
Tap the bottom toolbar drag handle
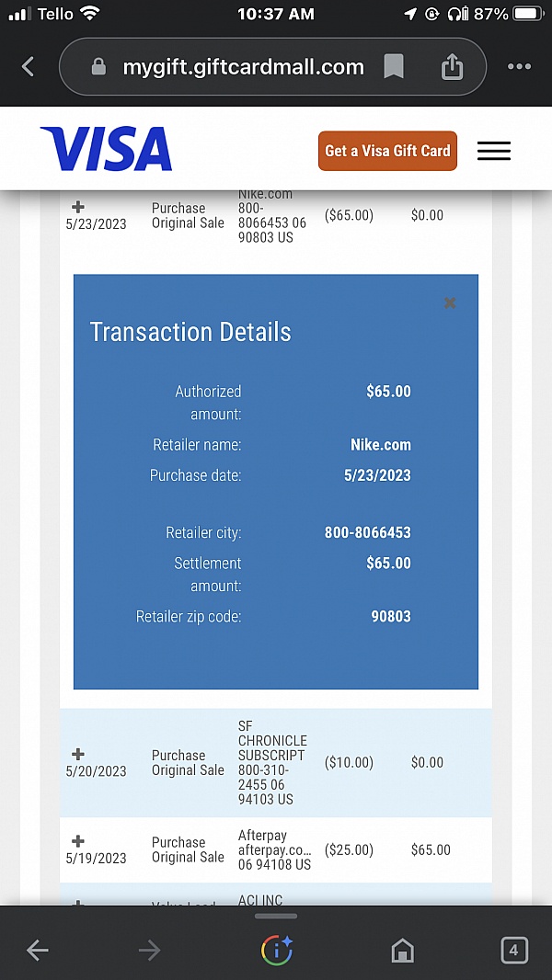[276, 916]
